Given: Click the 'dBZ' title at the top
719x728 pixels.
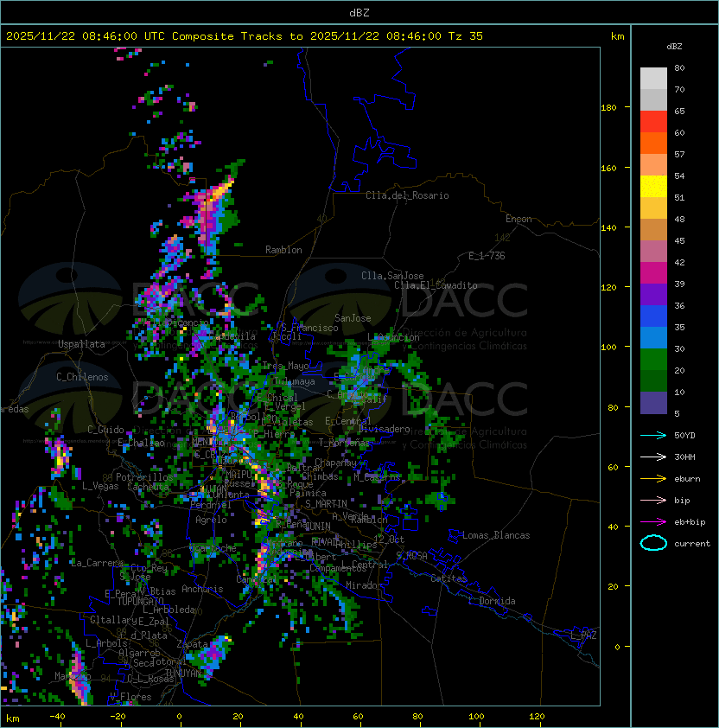Looking at the screenshot, I should (x=359, y=12).
